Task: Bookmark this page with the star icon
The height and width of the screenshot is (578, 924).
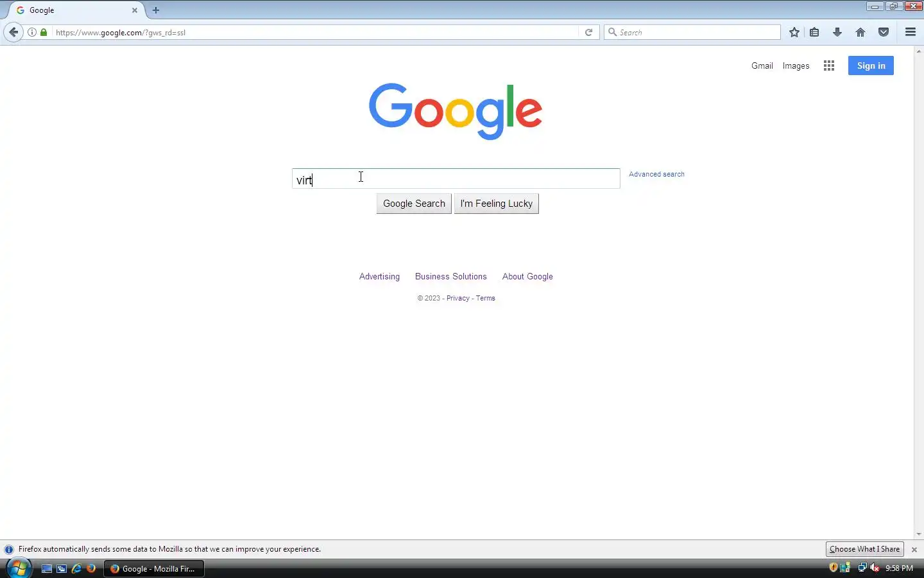Action: click(794, 32)
